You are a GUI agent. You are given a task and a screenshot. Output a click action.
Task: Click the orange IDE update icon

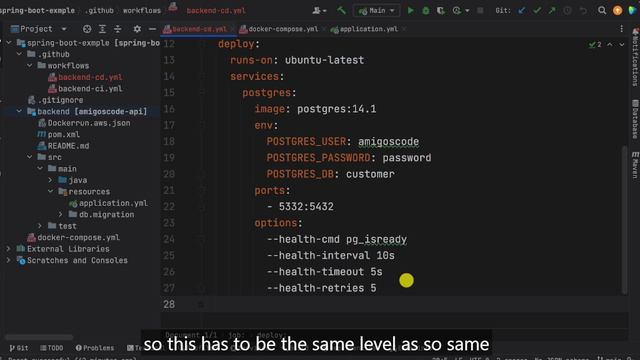tap(617, 11)
